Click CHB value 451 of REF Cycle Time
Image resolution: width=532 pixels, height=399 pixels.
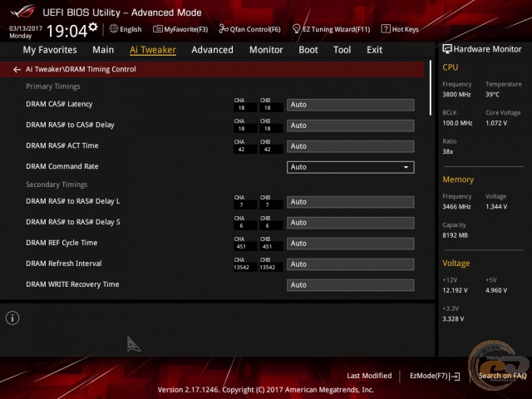click(268, 247)
